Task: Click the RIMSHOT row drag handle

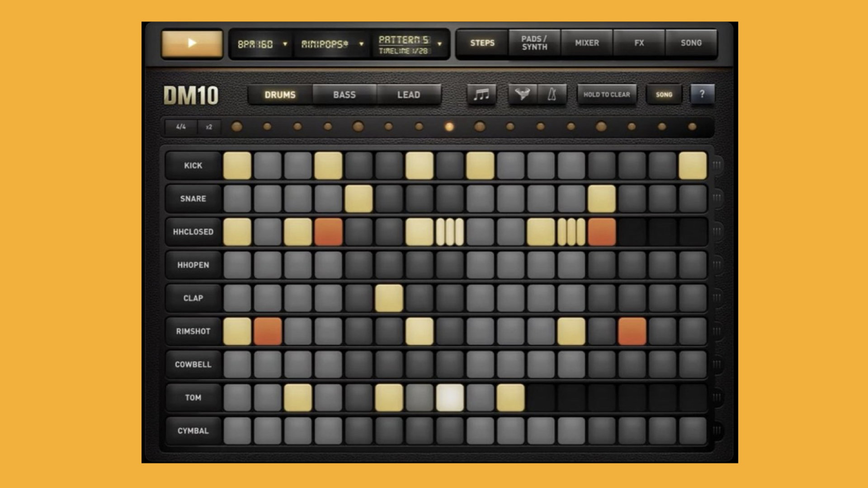Action: (717, 331)
